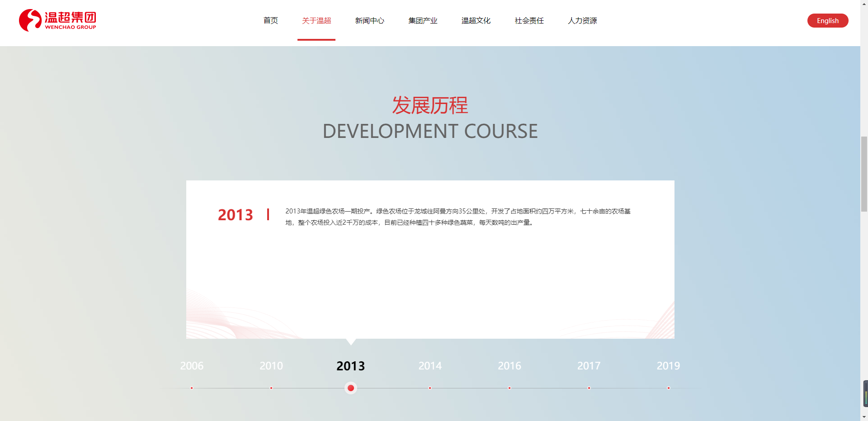Viewport: 868px width, 421px height.
Task: Click the Wenchao Group logo
Action: click(57, 20)
